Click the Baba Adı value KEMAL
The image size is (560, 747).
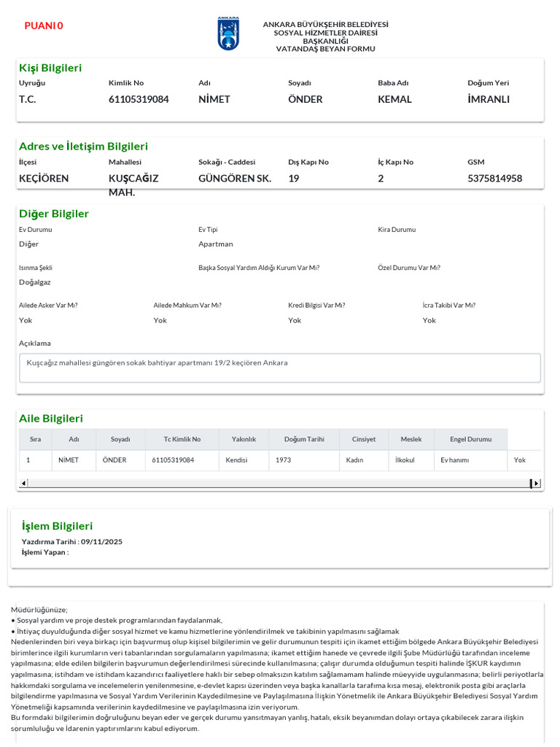(x=394, y=99)
